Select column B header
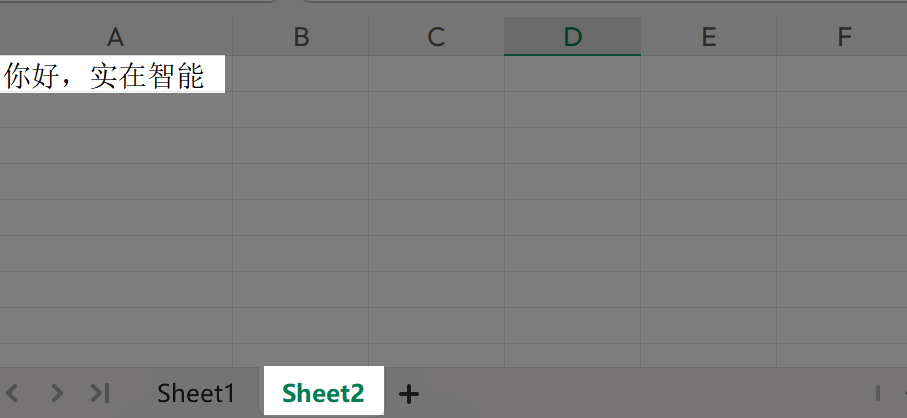 pyautogui.click(x=301, y=37)
